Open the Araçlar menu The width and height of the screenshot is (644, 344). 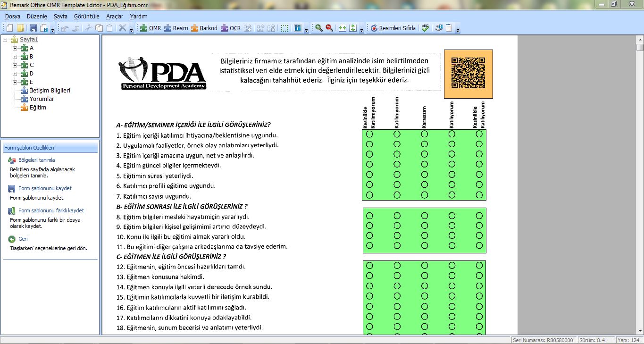coord(115,16)
